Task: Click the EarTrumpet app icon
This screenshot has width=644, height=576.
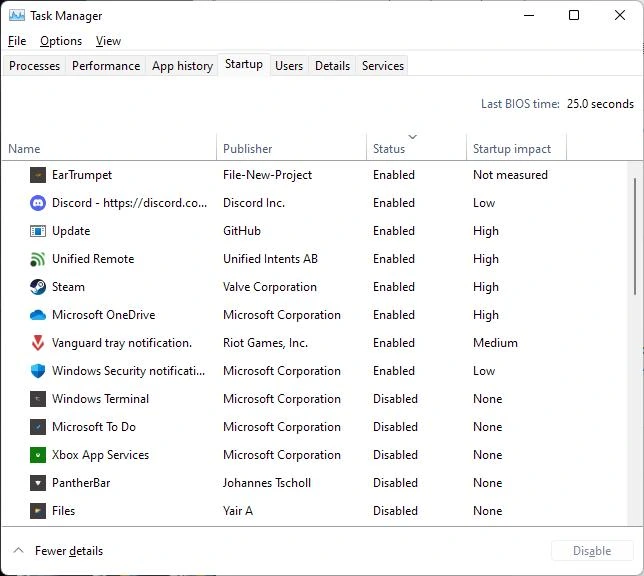Action: coord(38,175)
